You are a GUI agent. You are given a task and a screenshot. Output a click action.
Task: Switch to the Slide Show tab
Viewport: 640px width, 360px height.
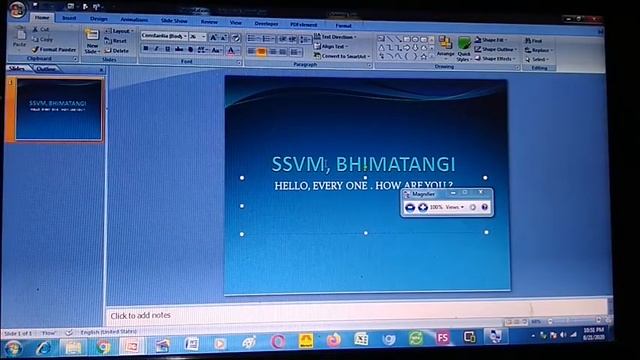[174, 20]
